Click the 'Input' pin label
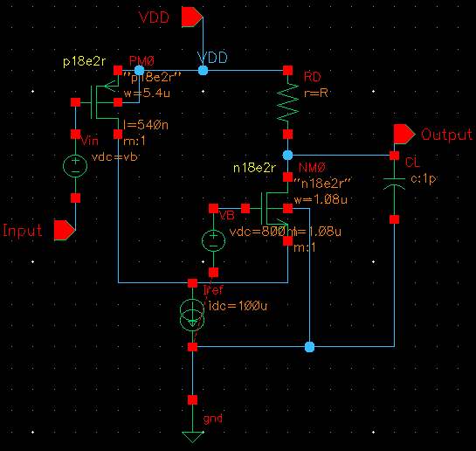 tap(22, 230)
